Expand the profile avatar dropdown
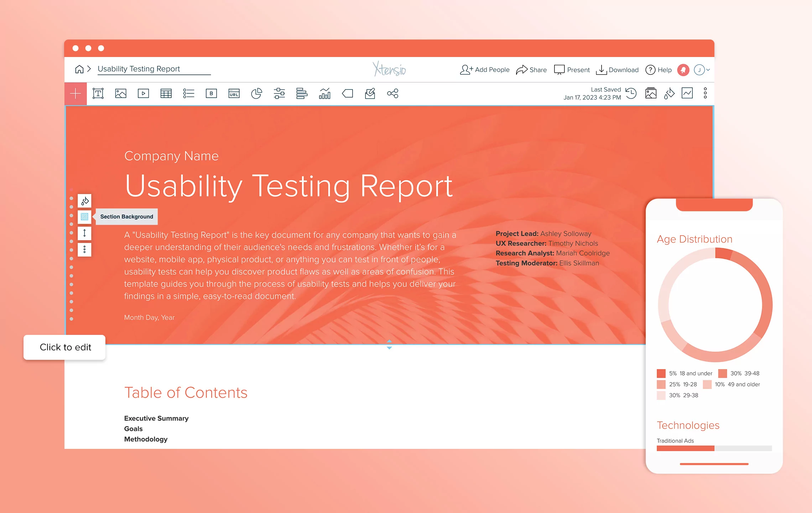 click(x=701, y=70)
